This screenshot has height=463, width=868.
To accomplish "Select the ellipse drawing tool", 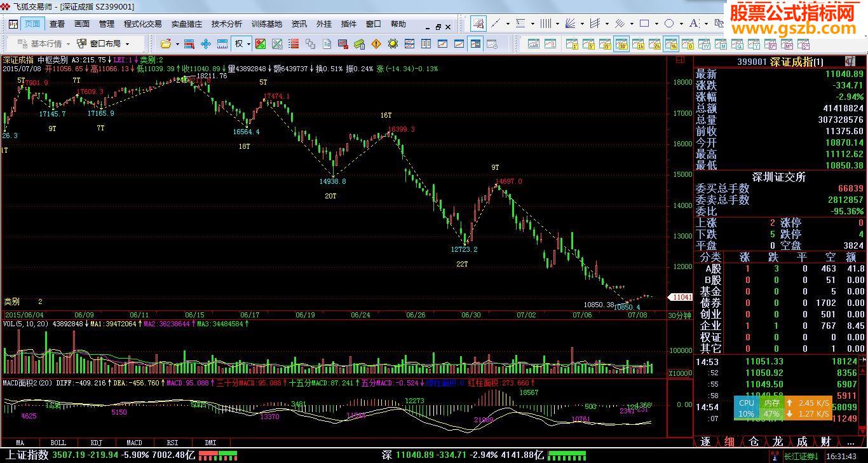I will click(x=669, y=24).
